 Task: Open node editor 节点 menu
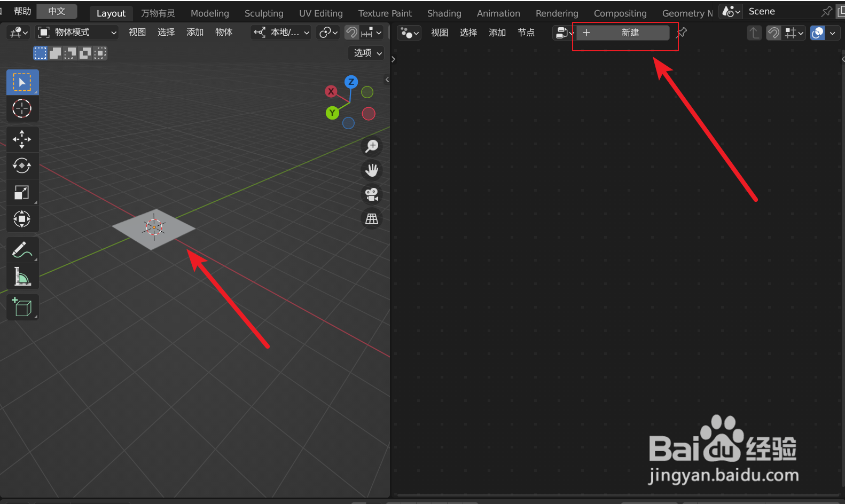tap(526, 33)
